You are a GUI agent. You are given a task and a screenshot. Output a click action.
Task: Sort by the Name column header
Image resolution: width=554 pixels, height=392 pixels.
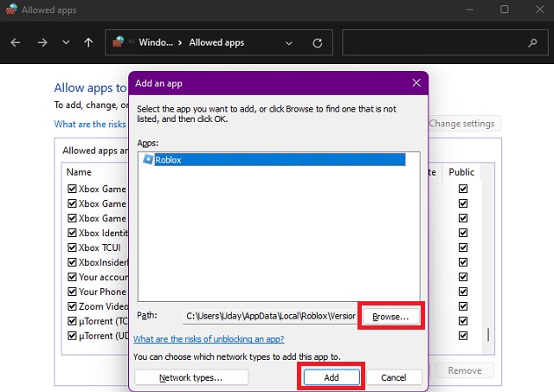79,172
